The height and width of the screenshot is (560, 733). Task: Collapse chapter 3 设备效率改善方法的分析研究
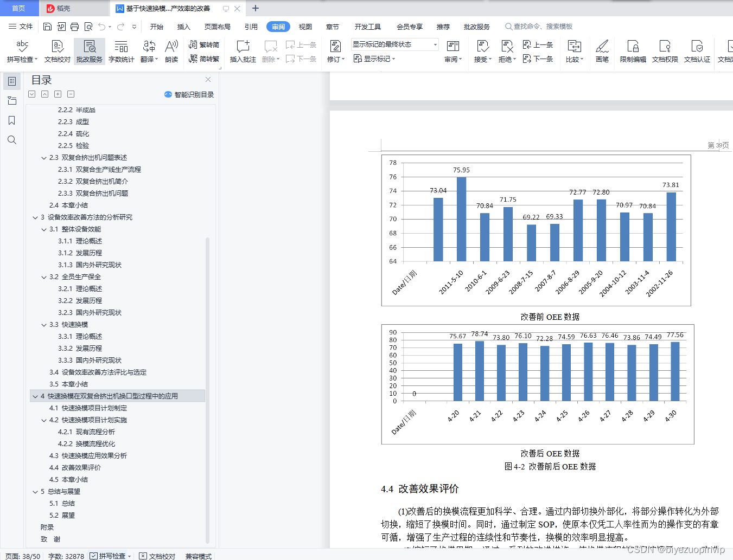click(x=35, y=217)
